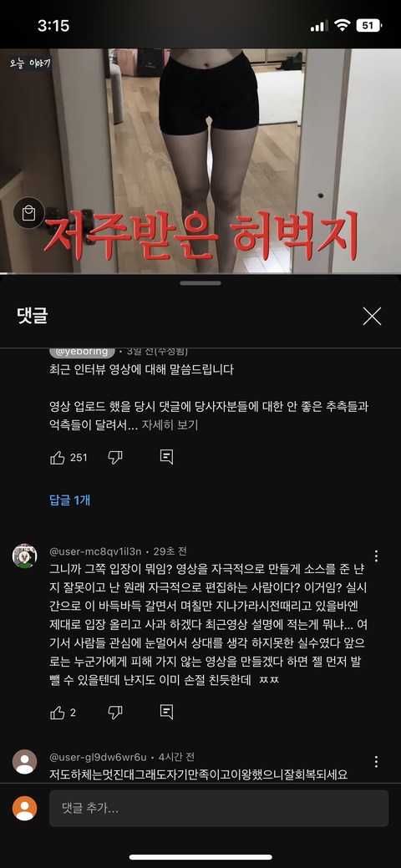
Task: Dislike the user-mc8qv1il3n comment
Action: [x=114, y=713]
